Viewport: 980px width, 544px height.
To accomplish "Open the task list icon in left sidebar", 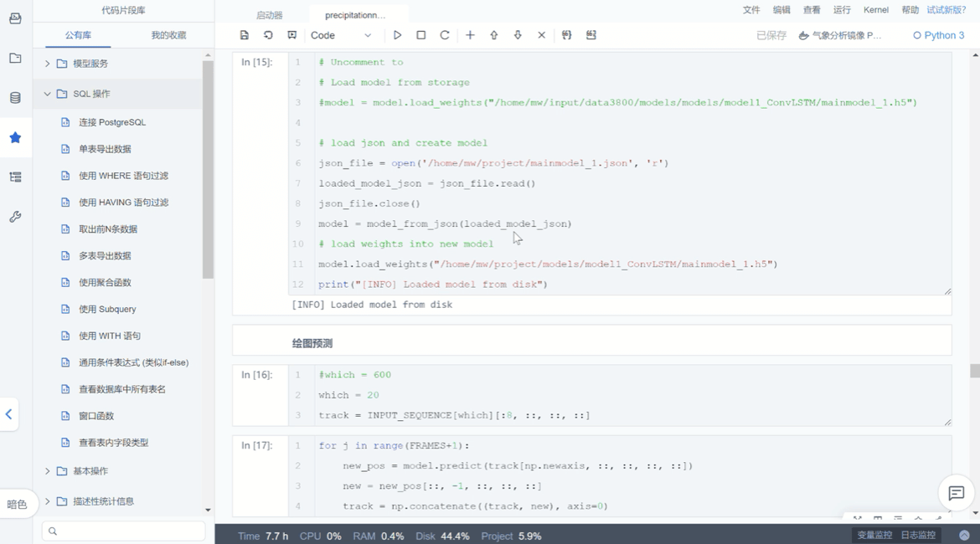I will pyautogui.click(x=16, y=177).
